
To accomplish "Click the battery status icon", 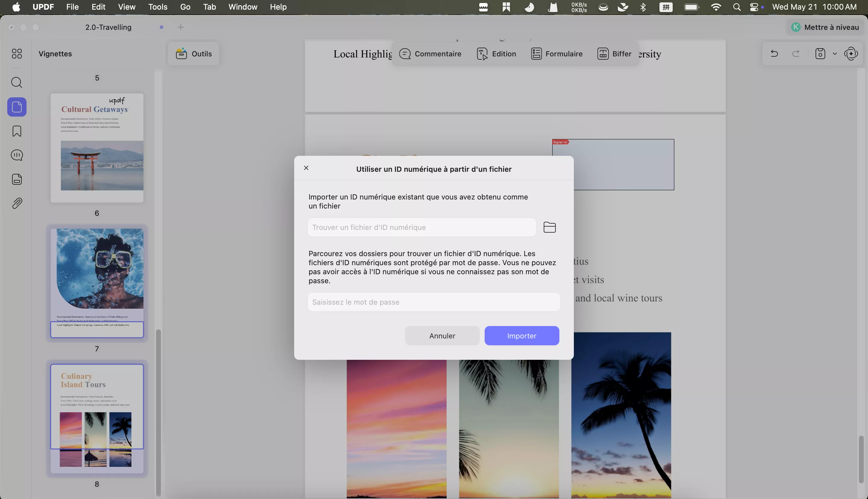I will tap(691, 7).
